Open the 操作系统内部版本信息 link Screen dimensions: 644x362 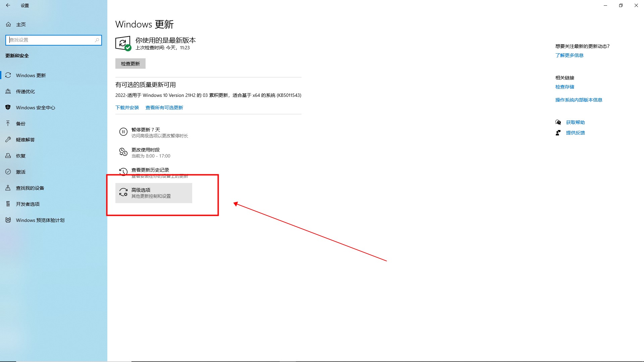tap(579, 100)
